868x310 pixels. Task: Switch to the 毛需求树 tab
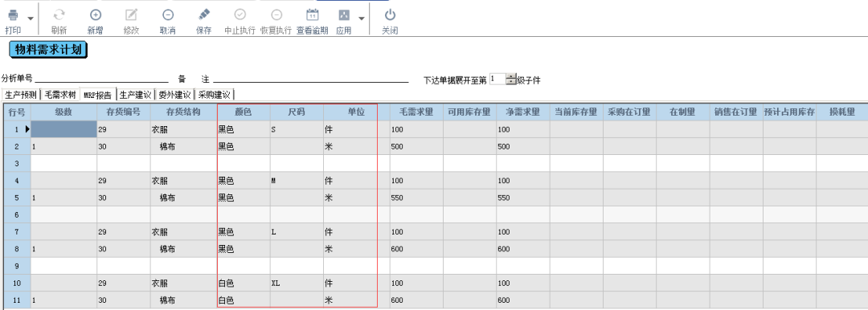(x=59, y=95)
